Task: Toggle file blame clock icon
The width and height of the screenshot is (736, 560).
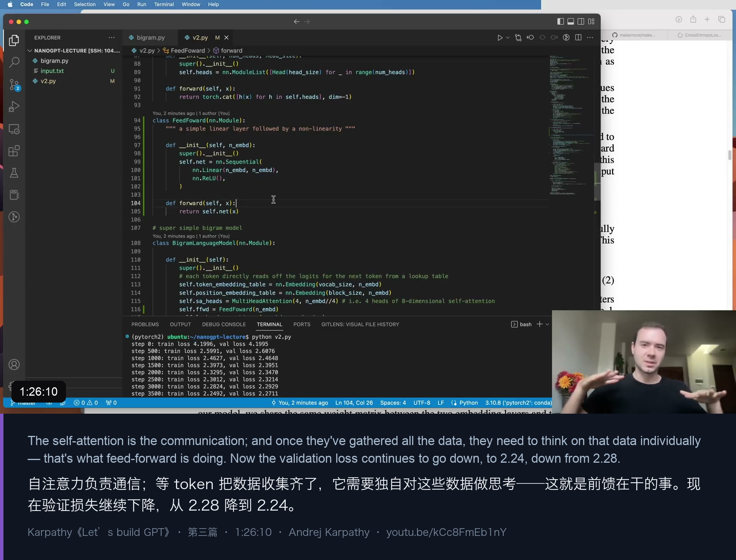Action: (566, 38)
